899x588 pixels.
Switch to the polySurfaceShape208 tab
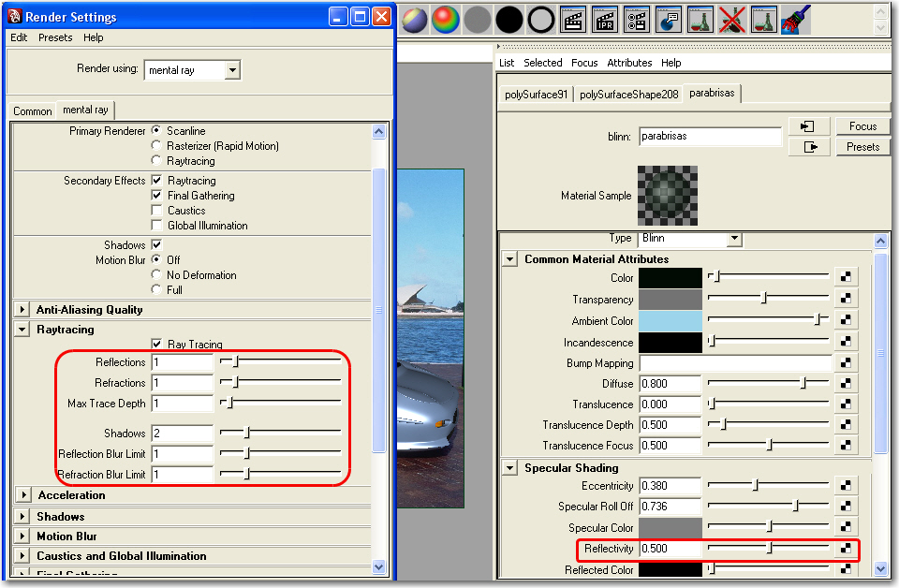(628, 94)
